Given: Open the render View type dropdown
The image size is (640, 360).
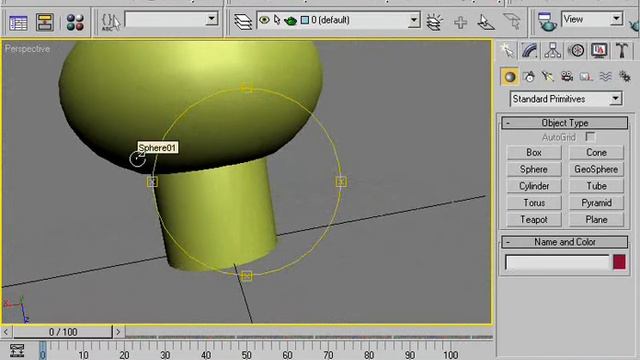Looking at the screenshot, I should (x=616, y=19).
